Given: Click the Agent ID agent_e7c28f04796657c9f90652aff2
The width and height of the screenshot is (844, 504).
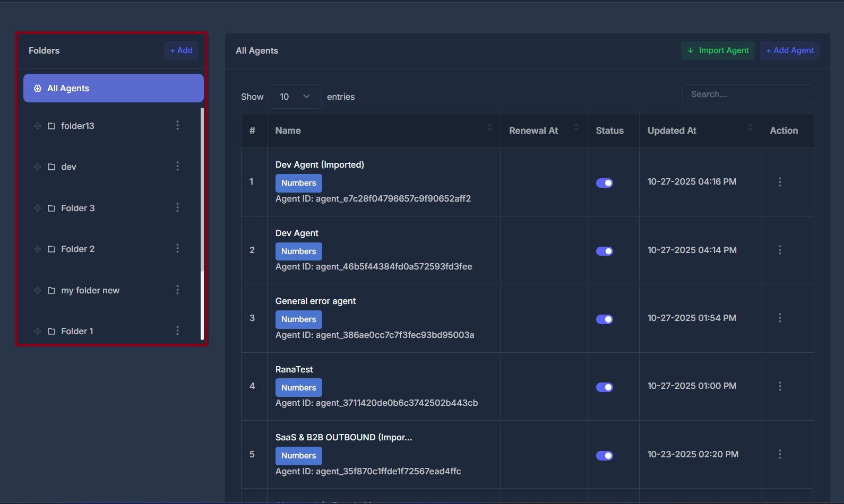Looking at the screenshot, I should pos(393,198).
